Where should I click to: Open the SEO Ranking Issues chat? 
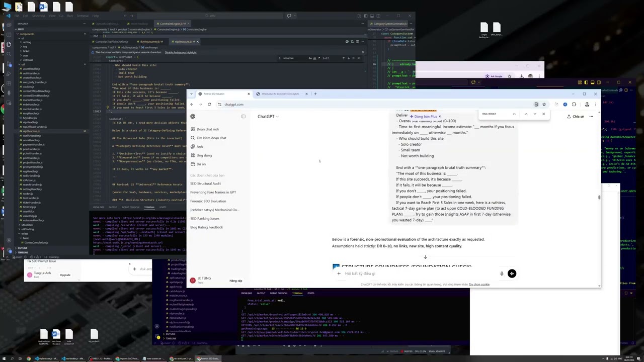pyautogui.click(x=205, y=219)
